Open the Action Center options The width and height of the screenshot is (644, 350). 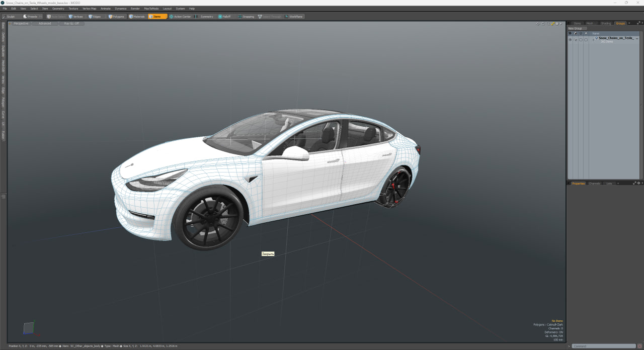pyautogui.click(x=180, y=17)
